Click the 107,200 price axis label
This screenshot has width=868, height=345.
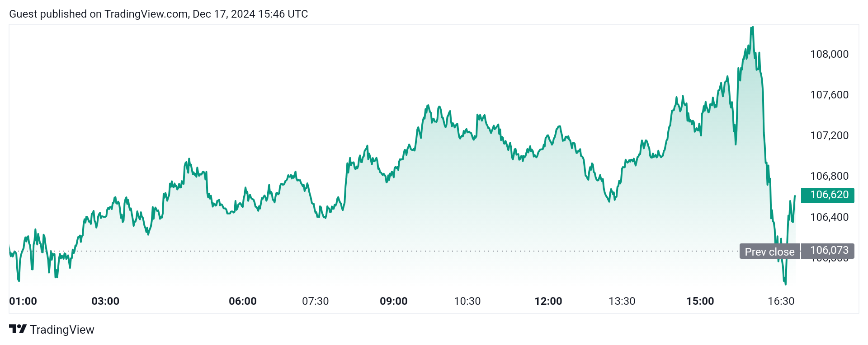click(829, 135)
